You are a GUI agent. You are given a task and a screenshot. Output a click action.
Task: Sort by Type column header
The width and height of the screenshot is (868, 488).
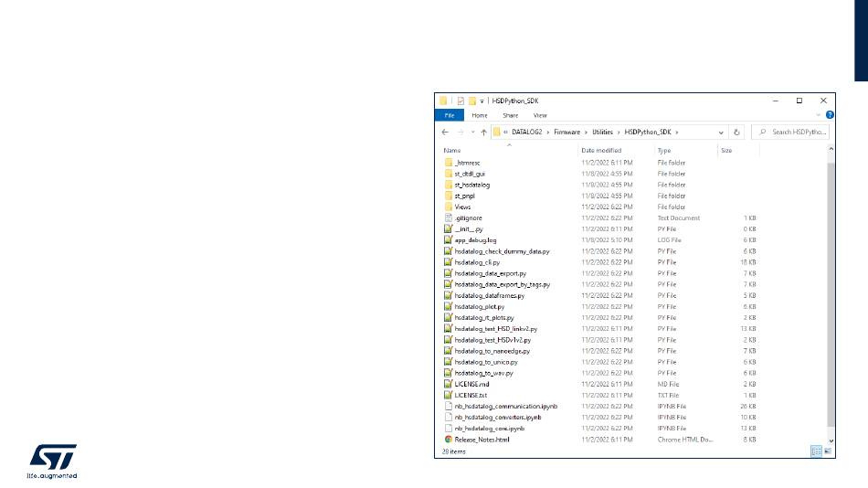(663, 150)
